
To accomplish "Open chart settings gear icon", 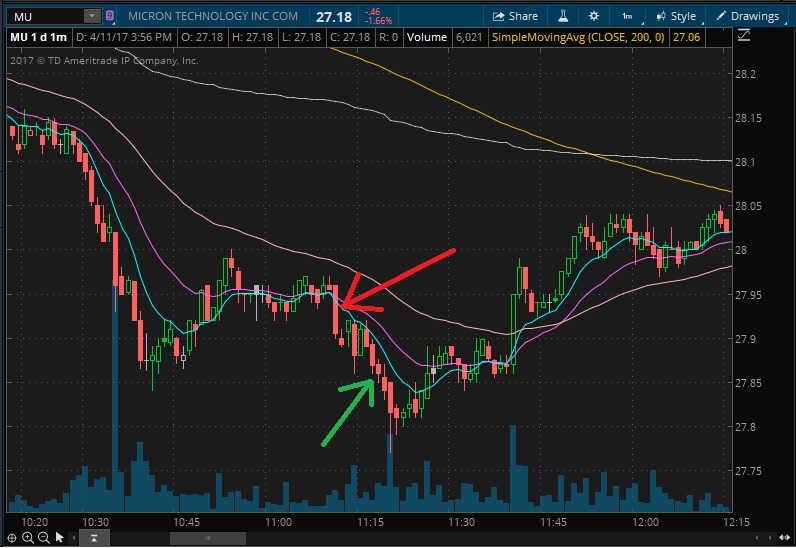I will pyautogui.click(x=593, y=16).
